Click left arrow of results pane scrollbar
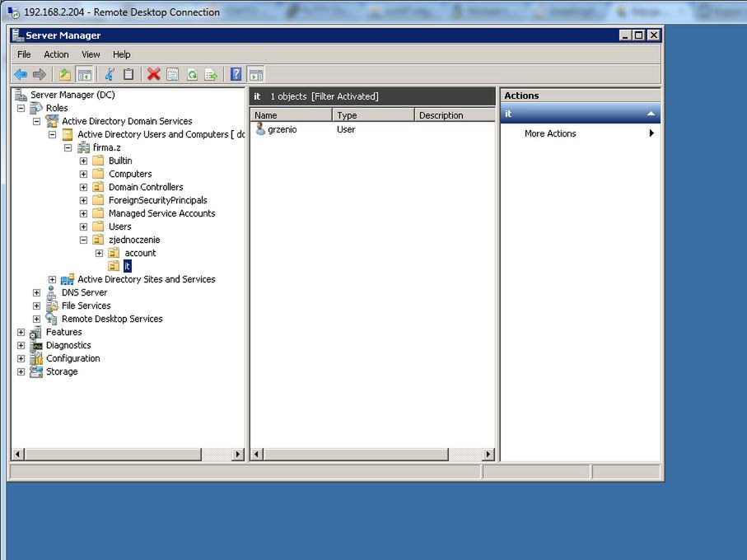 pos(257,455)
